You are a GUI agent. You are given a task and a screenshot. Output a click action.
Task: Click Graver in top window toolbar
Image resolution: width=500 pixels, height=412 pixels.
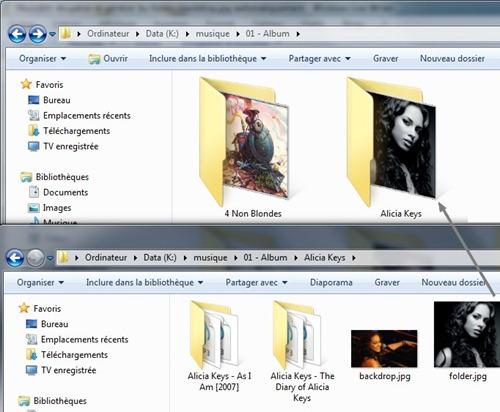coord(386,59)
